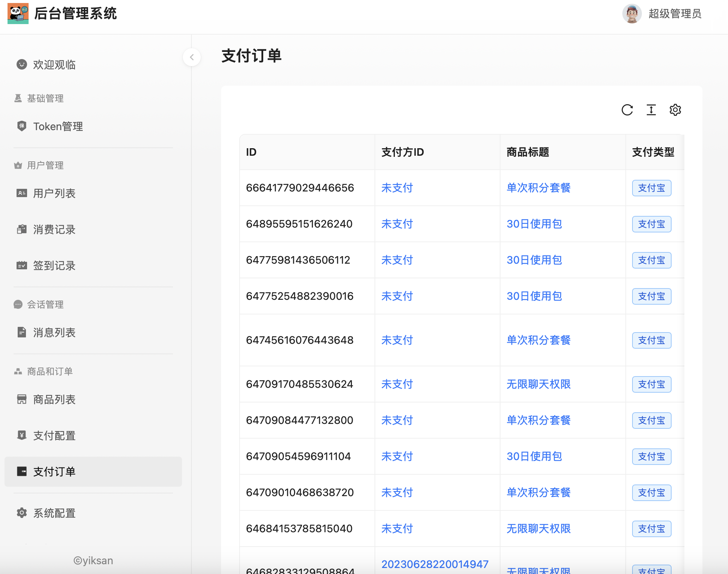This screenshot has height=574, width=728.
Task: Click the 商品和订单 group label
Action: point(50,371)
